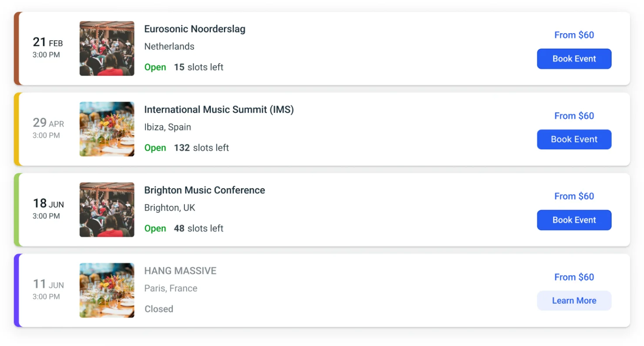Viewport: 644px width, 346px height.
Task: Click the Closed status label on HANG MASSIVE
Action: 159,309
